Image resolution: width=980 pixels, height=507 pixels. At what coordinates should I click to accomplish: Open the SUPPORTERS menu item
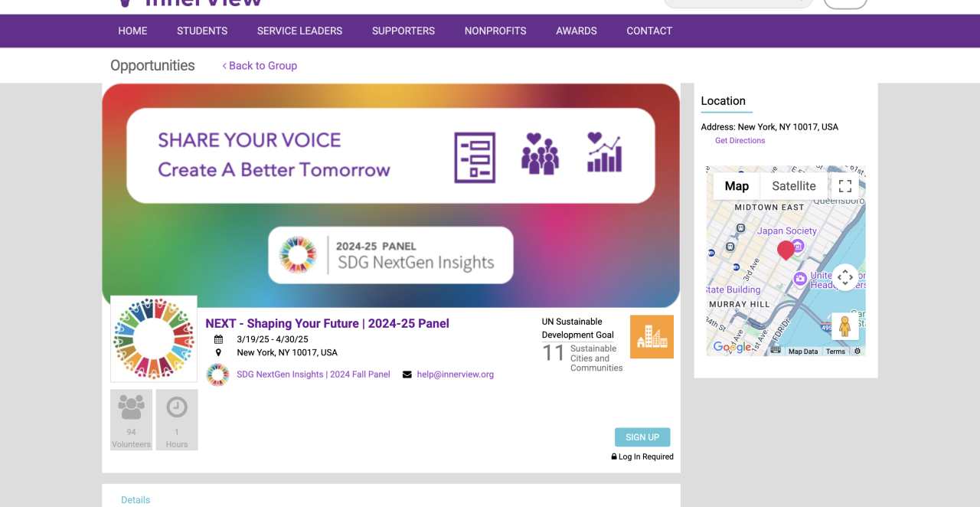pos(403,31)
